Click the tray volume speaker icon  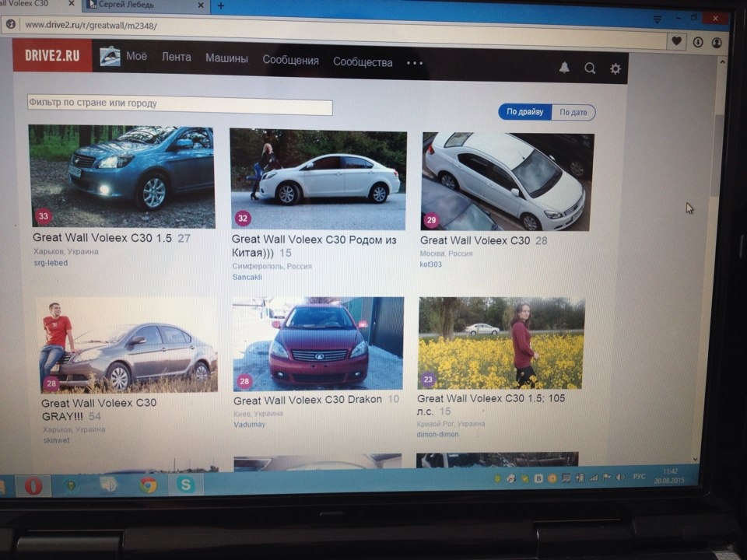tap(620, 477)
